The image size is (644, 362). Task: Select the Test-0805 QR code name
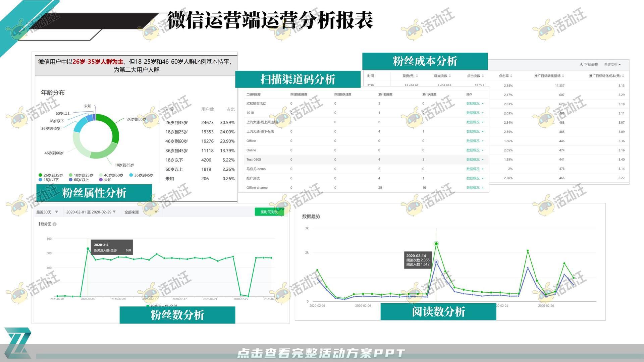coord(254,160)
